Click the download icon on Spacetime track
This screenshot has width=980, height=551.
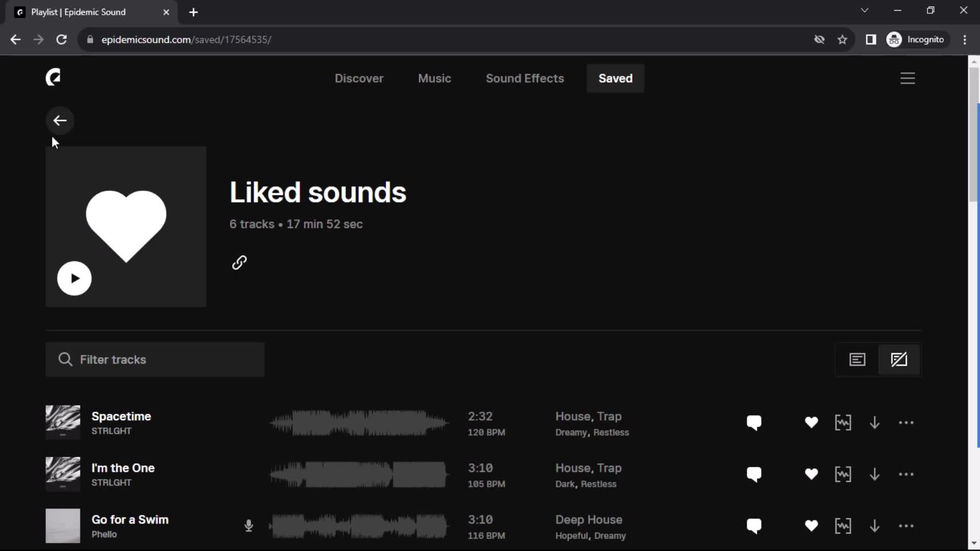click(874, 422)
